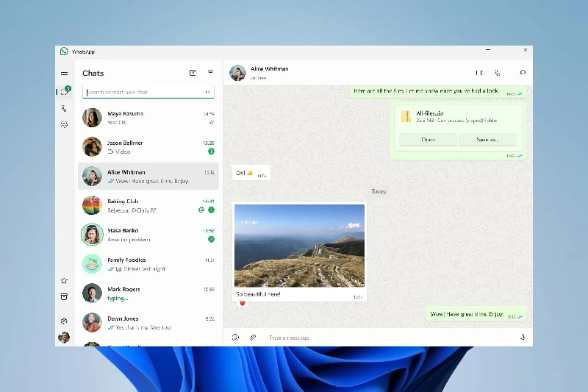Open Stasa Benko chat
Screen dimensions: 588x392
[x=148, y=235]
